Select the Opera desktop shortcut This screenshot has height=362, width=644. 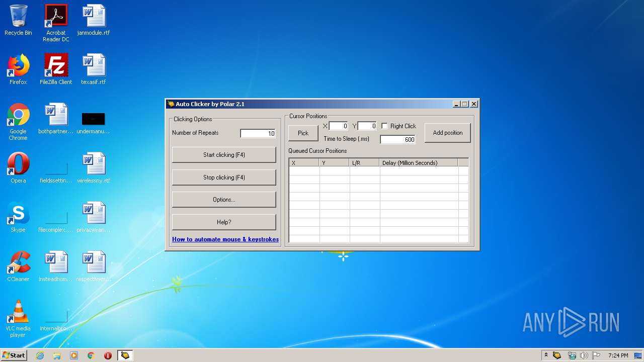18,168
